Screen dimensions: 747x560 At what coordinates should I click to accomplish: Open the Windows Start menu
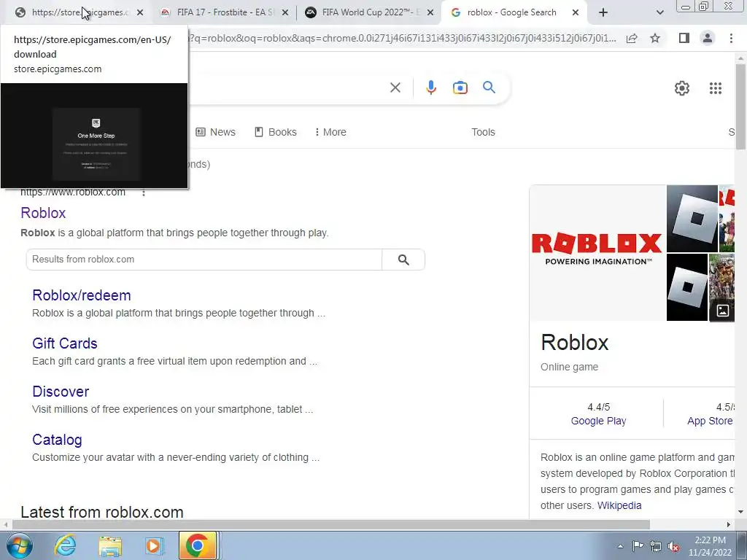pyautogui.click(x=20, y=545)
